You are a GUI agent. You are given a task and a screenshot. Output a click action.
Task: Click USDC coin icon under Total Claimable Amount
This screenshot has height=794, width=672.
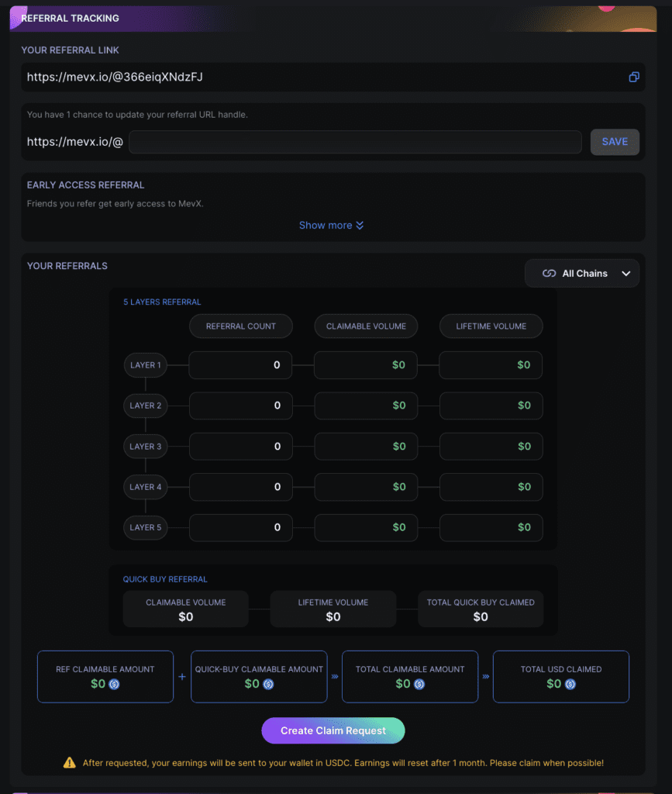coord(419,684)
